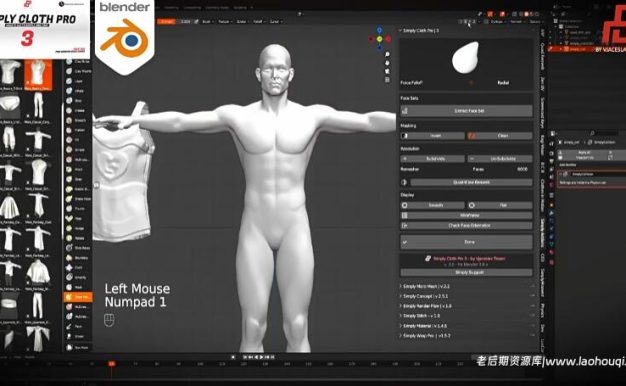Screen dimensions: 626x386
Task: Click the viewport zoom magnifier gizmo
Action: tap(387, 54)
